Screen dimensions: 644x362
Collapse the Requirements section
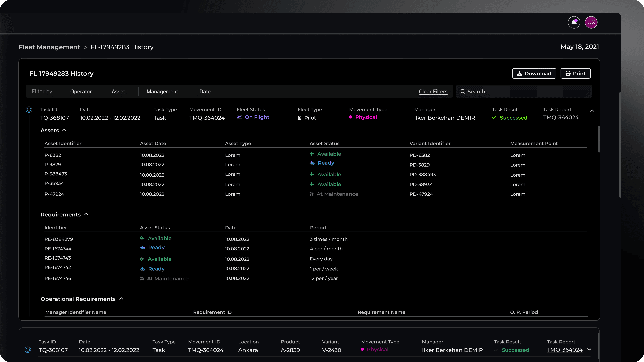click(x=86, y=214)
